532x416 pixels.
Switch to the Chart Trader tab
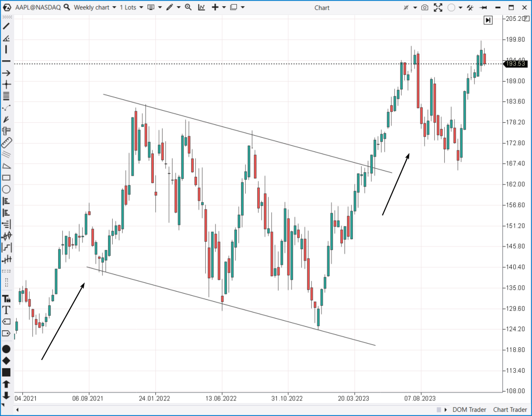coord(509,410)
